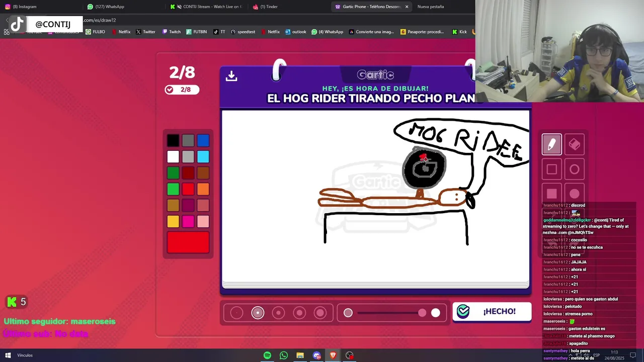Click the white drawing canvas

375,199
